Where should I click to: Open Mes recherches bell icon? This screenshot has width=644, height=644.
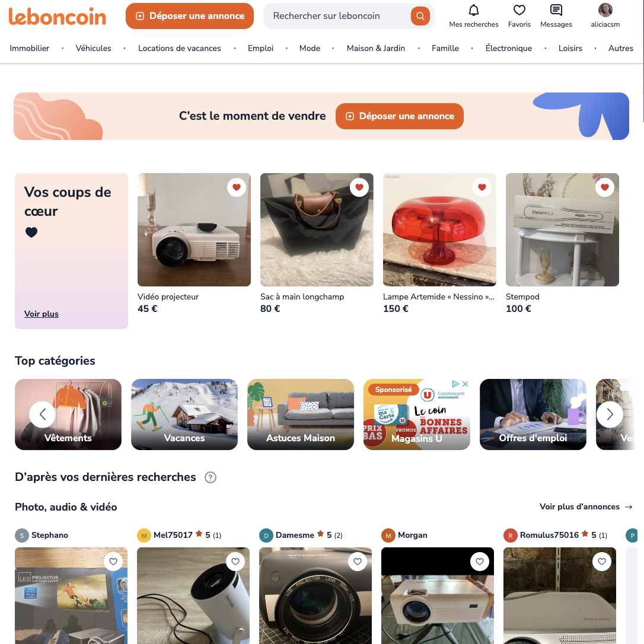click(x=474, y=10)
